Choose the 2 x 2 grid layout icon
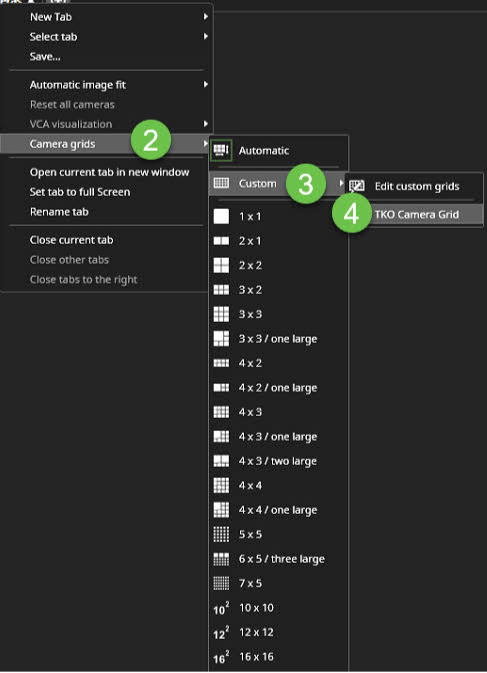 tap(221, 265)
